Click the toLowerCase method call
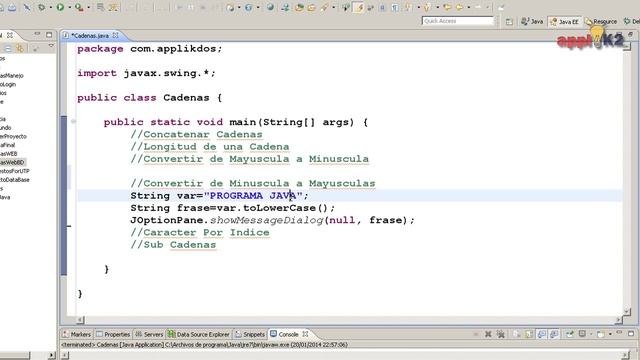 [279, 208]
